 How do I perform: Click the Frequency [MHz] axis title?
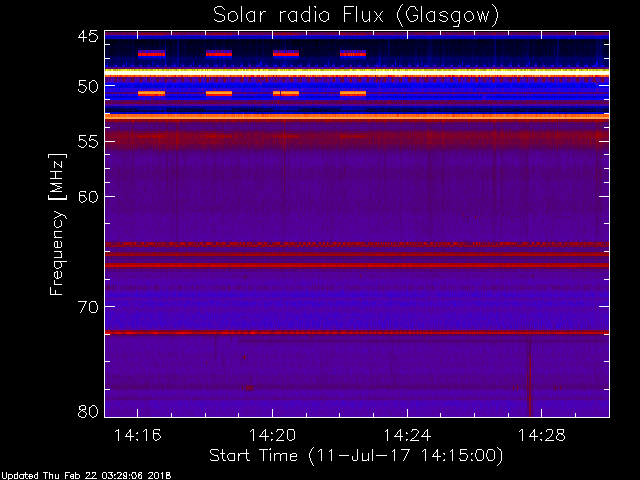click(x=57, y=224)
